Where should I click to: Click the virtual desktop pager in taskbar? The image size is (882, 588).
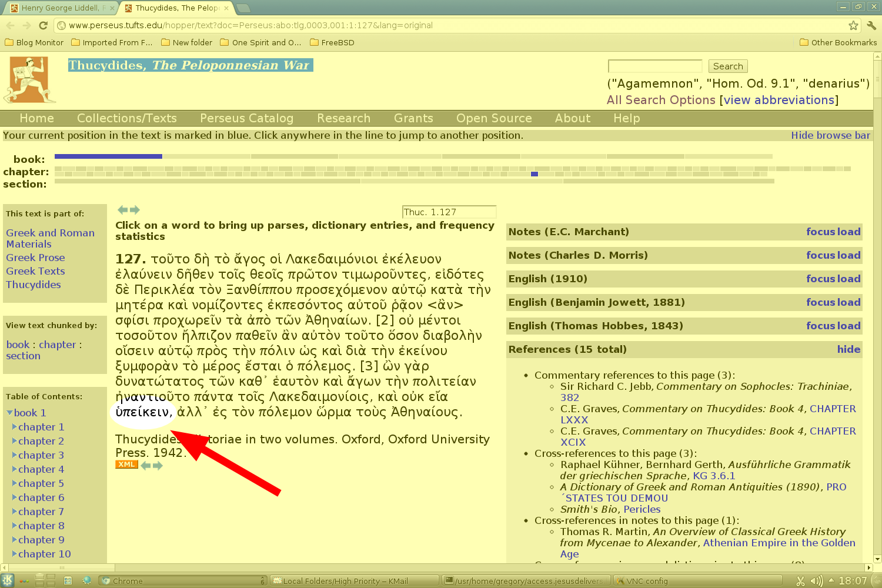(46, 580)
